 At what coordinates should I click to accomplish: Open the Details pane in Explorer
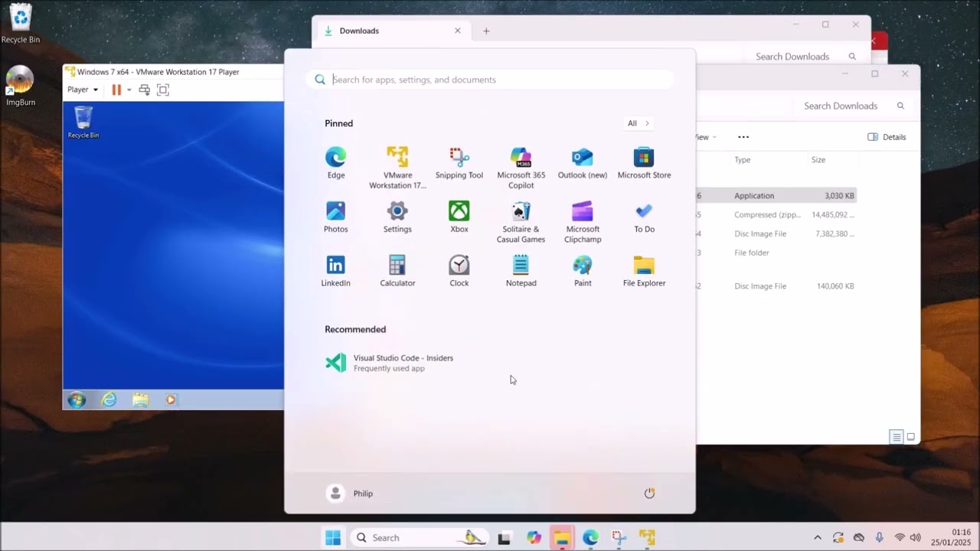[x=887, y=137]
